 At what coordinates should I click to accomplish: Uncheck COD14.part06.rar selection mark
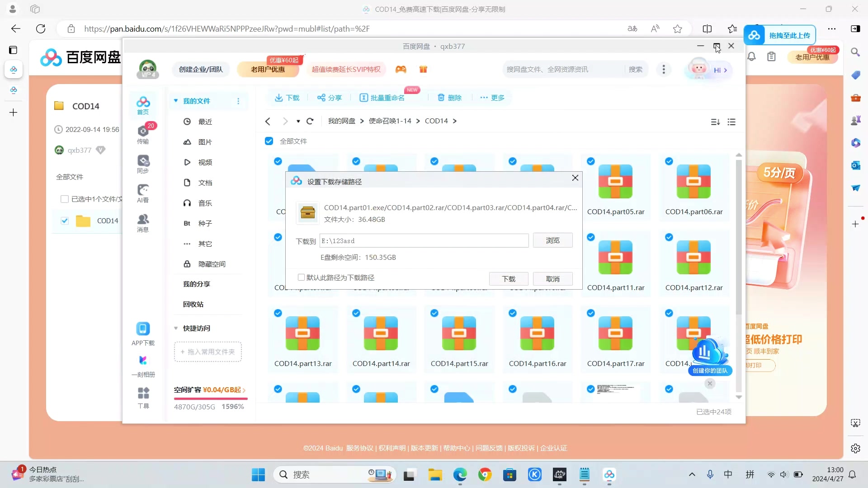(669, 161)
